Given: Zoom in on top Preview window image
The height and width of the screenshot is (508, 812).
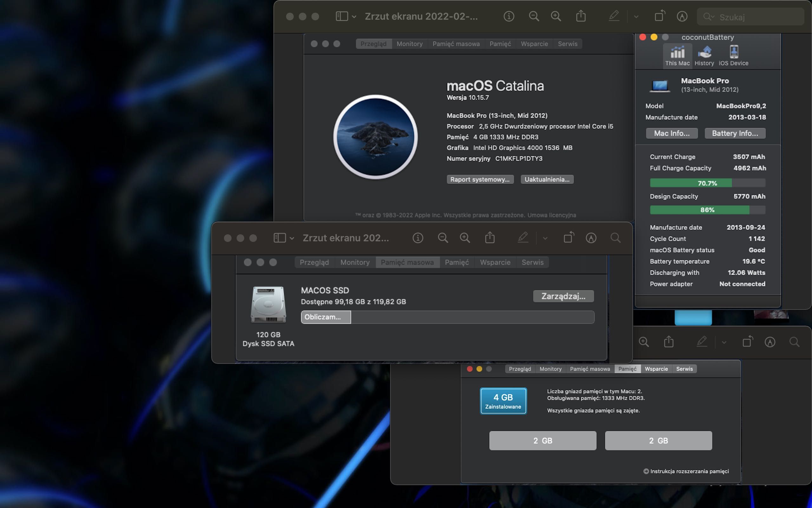Looking at the screenshot, I should click(556, 16).
